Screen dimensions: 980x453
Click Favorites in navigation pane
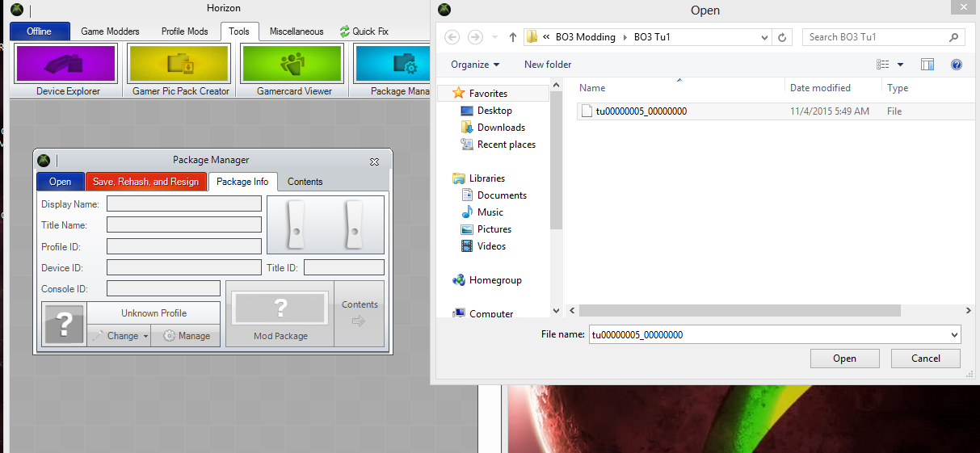(488, 94)
